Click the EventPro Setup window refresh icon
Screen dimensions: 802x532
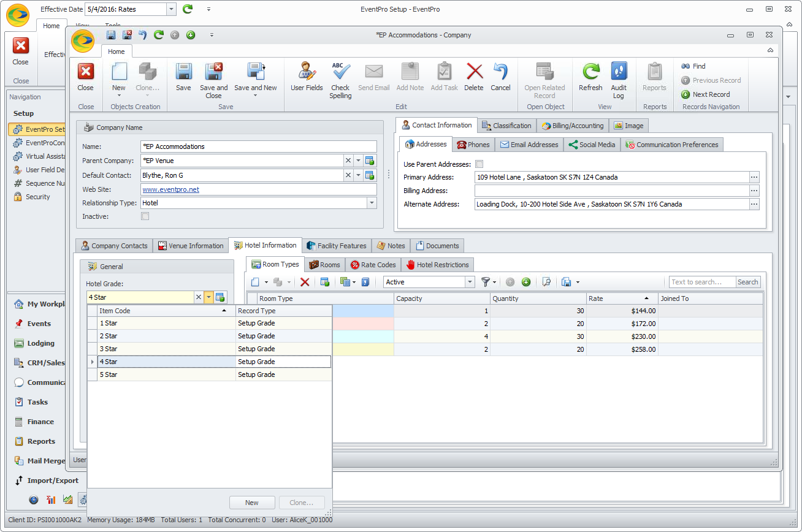(188, 9)
